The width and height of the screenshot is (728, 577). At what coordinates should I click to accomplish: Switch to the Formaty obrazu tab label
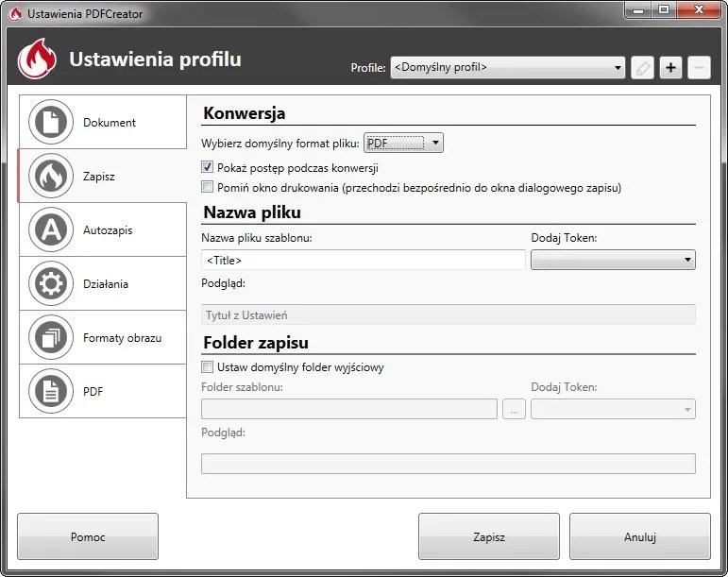coord(122,337)
